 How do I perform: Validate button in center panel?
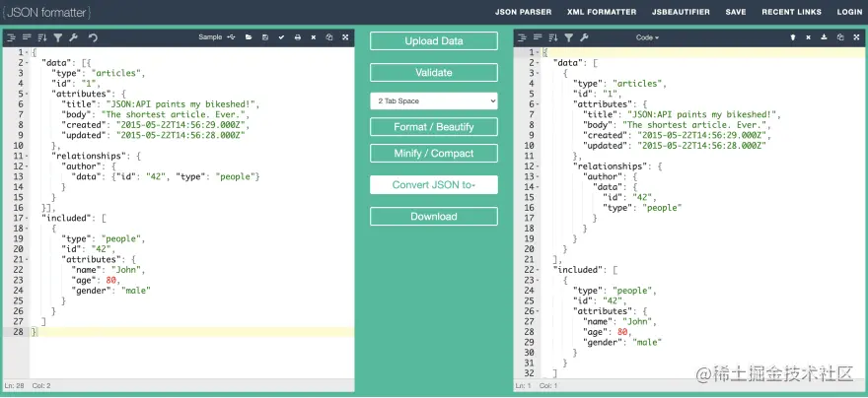(x=434, y=73)
